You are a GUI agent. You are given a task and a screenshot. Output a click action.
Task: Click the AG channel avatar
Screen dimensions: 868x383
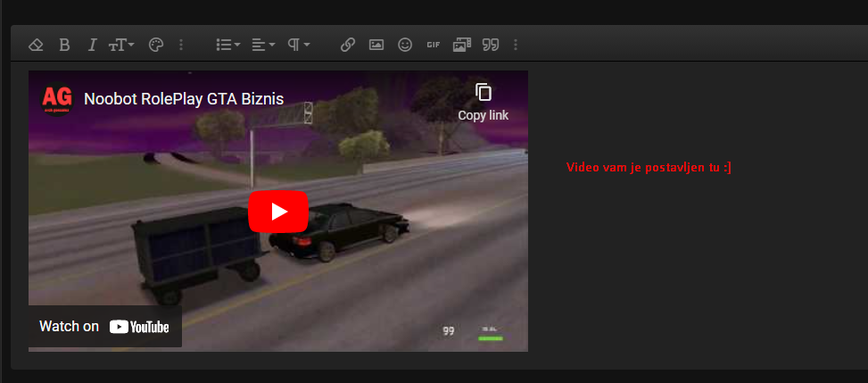click(57, 99)
